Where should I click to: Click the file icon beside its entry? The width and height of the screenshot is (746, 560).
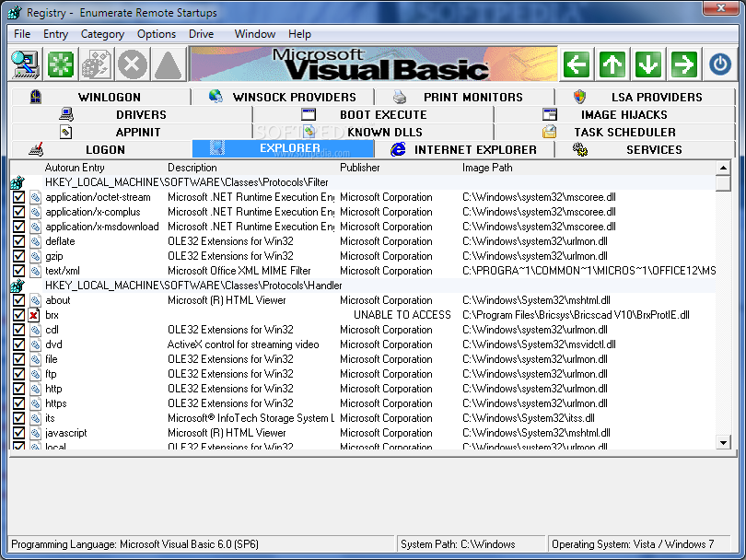pos(35,418)
